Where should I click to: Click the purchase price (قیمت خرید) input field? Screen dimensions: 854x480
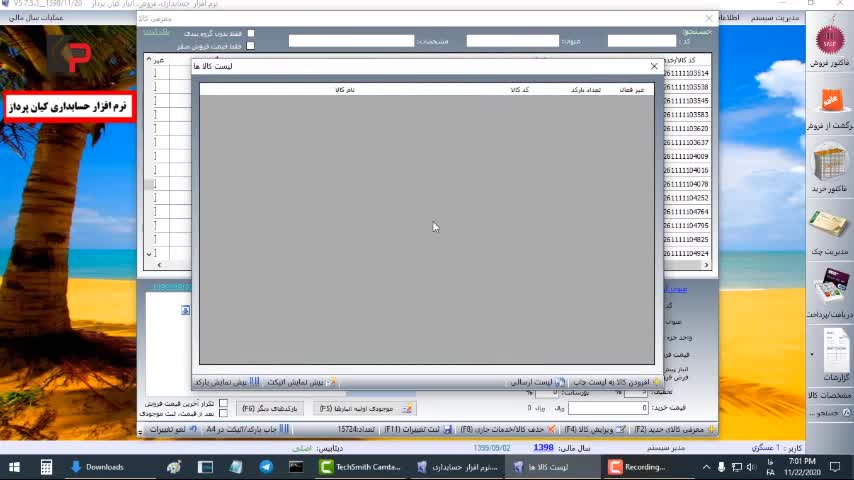click(x=608, y=408)
